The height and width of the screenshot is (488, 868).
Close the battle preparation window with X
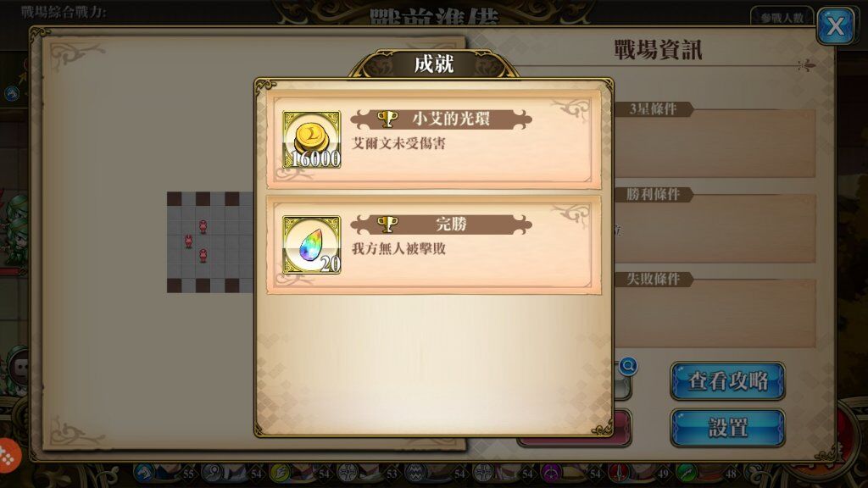pos(835,26)
